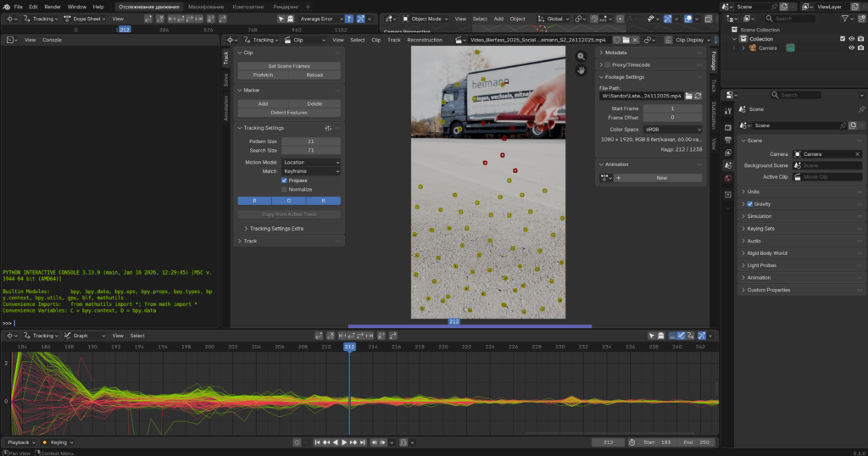Click the Search Size value field

310,150
